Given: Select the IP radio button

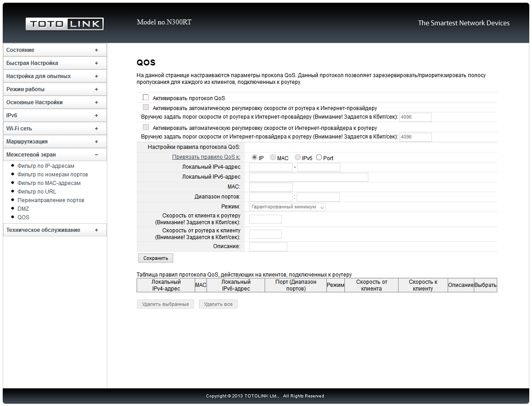Looking at the screenshot, I should (x=254, y=157).
